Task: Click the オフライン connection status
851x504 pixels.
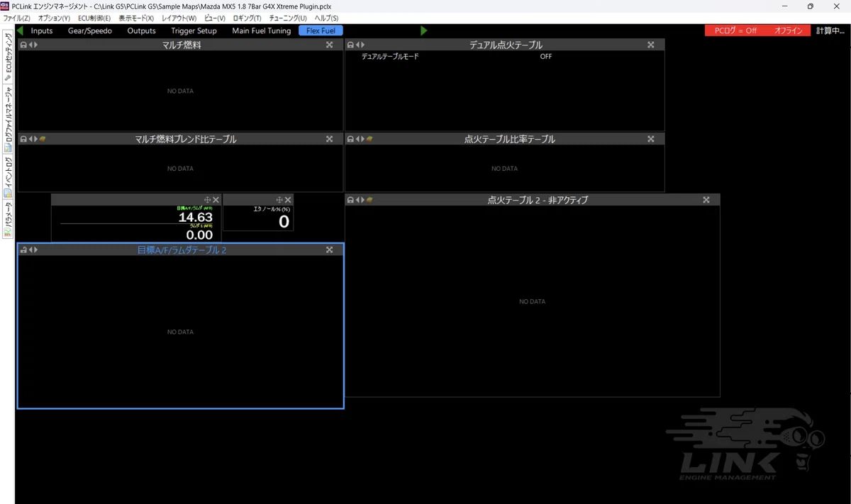Action: click(x=789, y=30)
